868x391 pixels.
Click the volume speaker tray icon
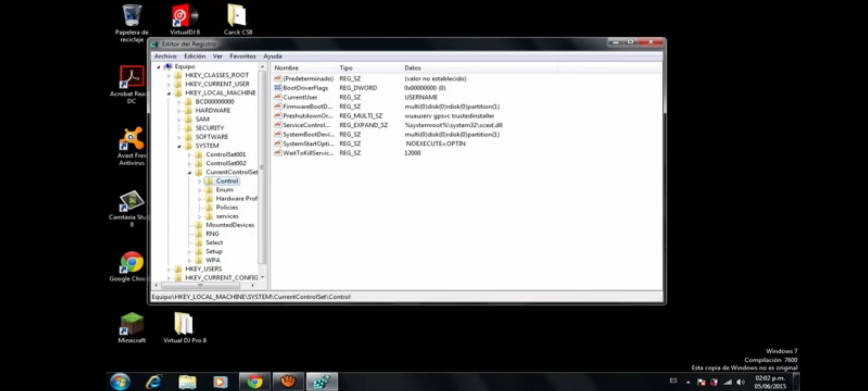740,382
